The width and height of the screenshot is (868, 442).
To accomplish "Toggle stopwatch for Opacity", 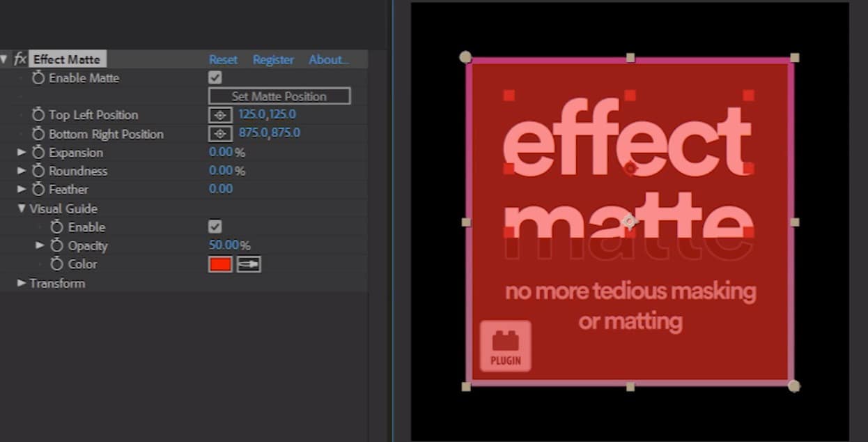I will [57, 246].
